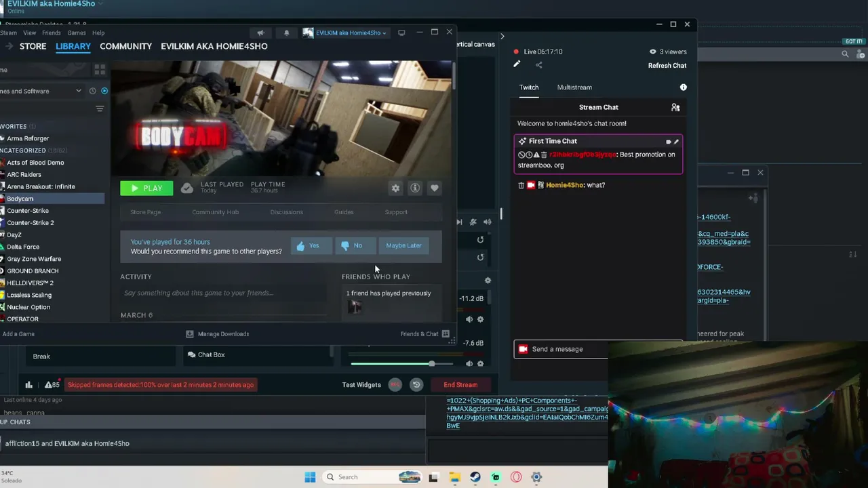
Task: Open Bodycam Community Hub link
Action: (215, 212)
